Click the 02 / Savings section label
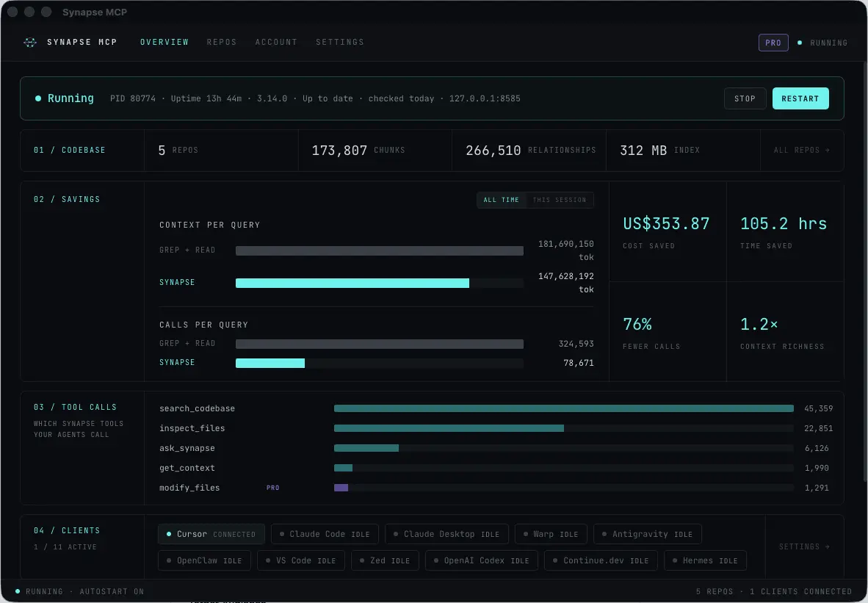Image resolution: width=868 pixels, height=603 pixels. pyautogui.click(x=67, y=199)
